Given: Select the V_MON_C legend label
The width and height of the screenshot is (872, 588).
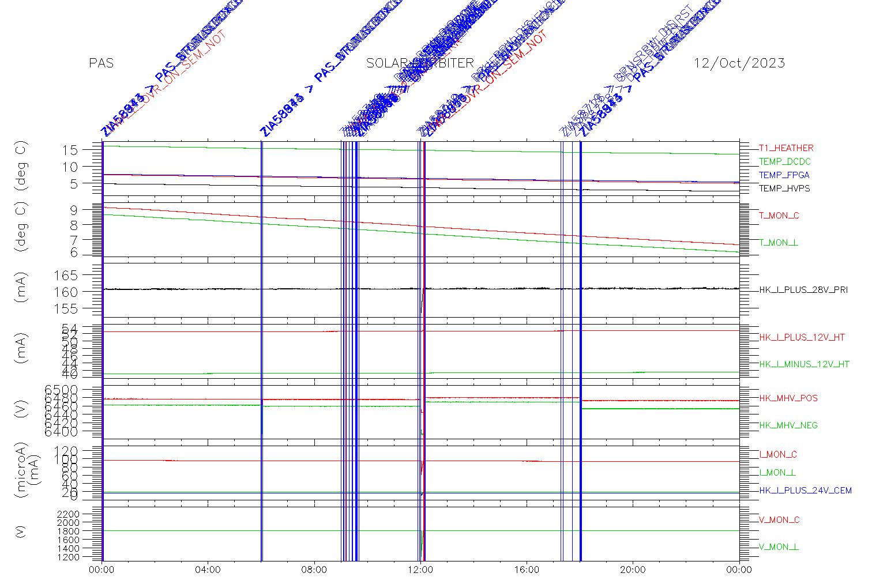Looking at the screenshot, I should tap(779, 520).
